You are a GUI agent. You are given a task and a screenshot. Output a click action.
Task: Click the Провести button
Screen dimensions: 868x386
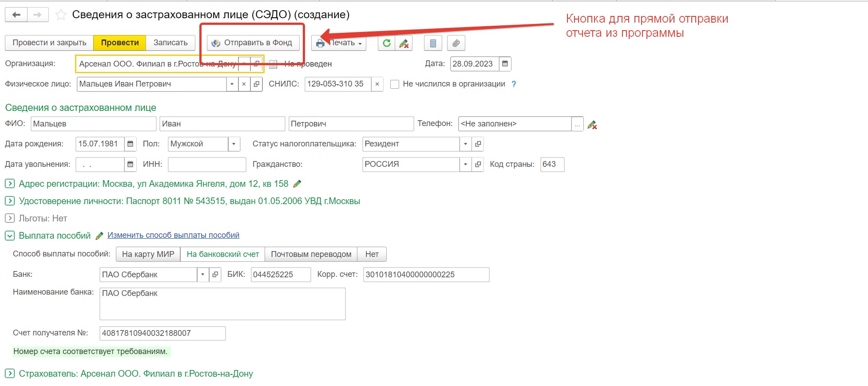[x=120, y=43]
